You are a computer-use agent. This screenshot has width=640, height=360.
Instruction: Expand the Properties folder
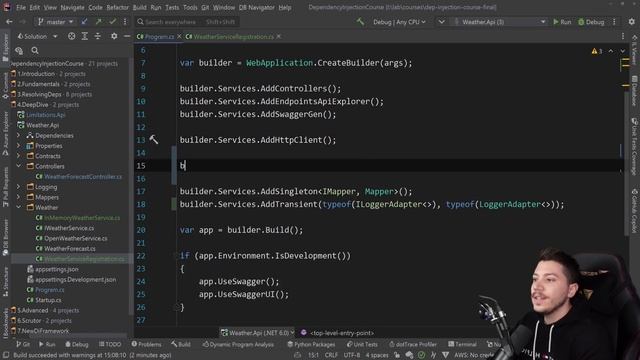click(x=18, y=146)
